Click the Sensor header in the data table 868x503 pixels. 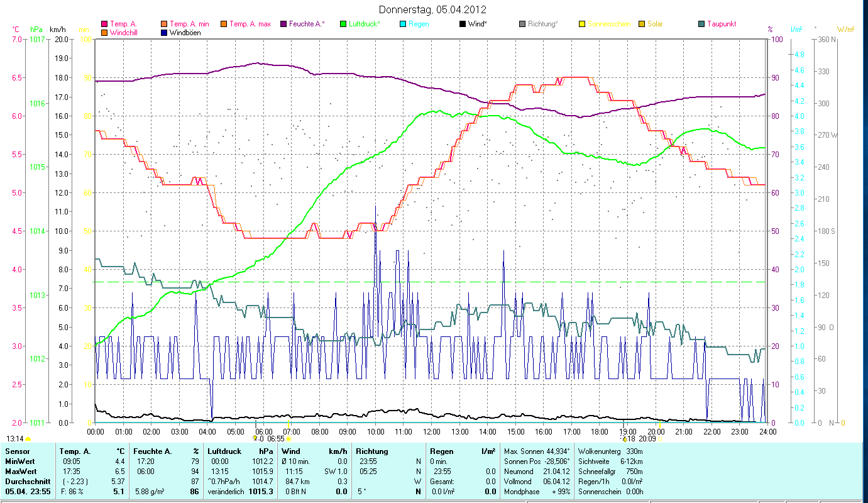pyautogui.click(x=17, y=451)
